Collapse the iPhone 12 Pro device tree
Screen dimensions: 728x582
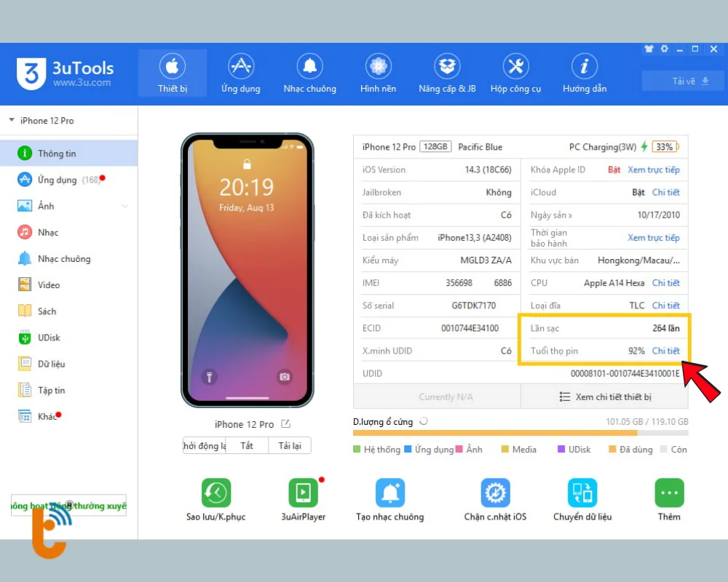click(x=12, y=120)
